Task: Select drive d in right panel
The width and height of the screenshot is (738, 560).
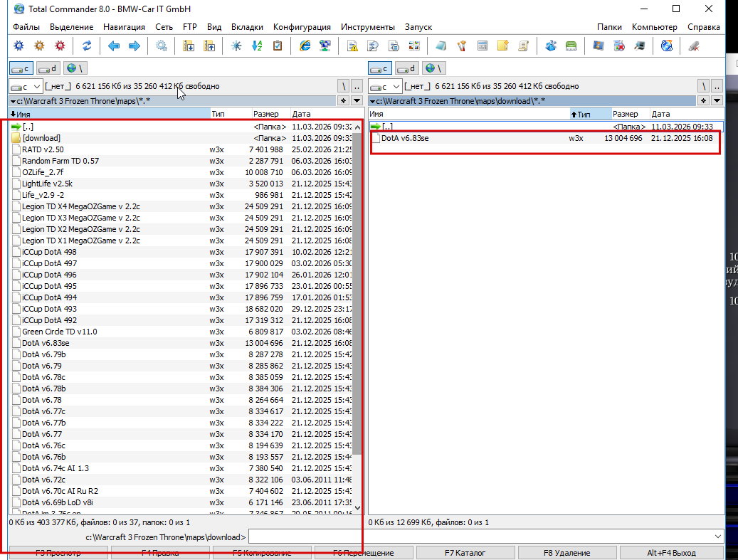Action: pos(406,68)
